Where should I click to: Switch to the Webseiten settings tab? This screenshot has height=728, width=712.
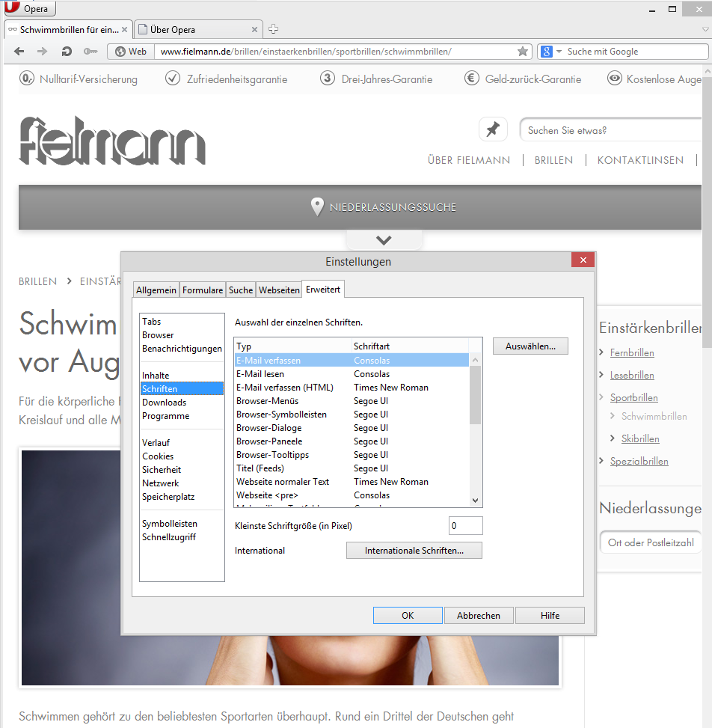[x=279, y=290]
